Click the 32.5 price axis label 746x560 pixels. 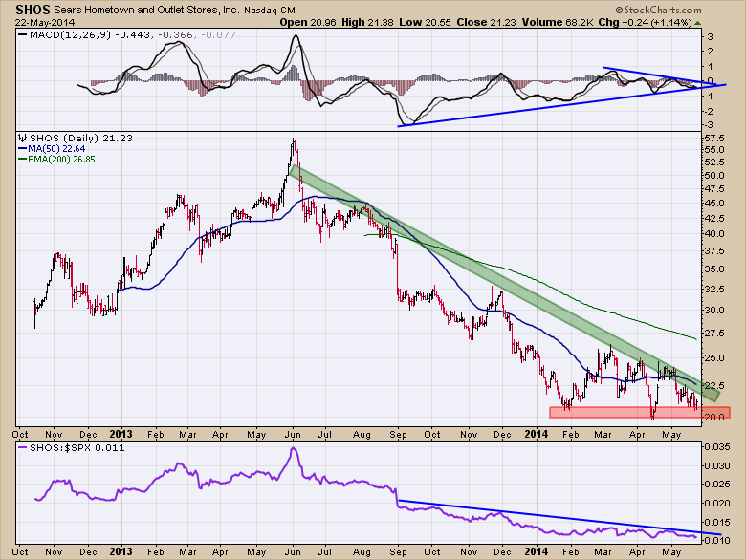point(714,289)
